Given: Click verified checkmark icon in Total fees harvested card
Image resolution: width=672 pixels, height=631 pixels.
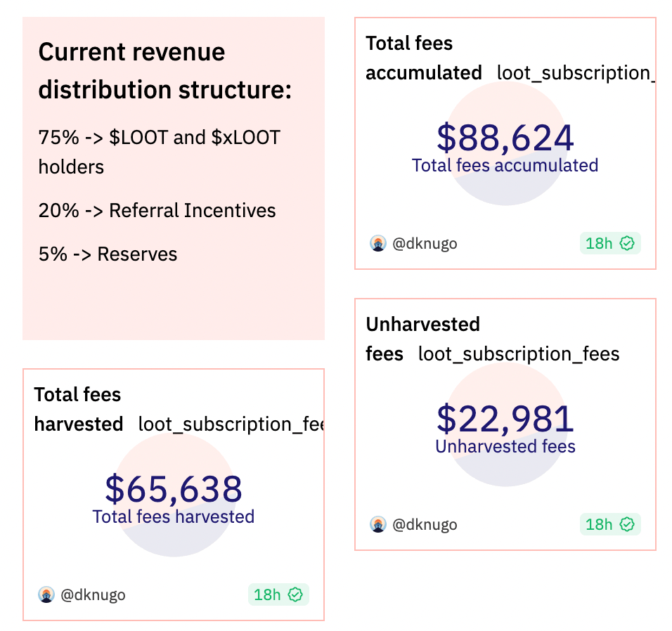Looking at the screenshot, I should point(295,595).
